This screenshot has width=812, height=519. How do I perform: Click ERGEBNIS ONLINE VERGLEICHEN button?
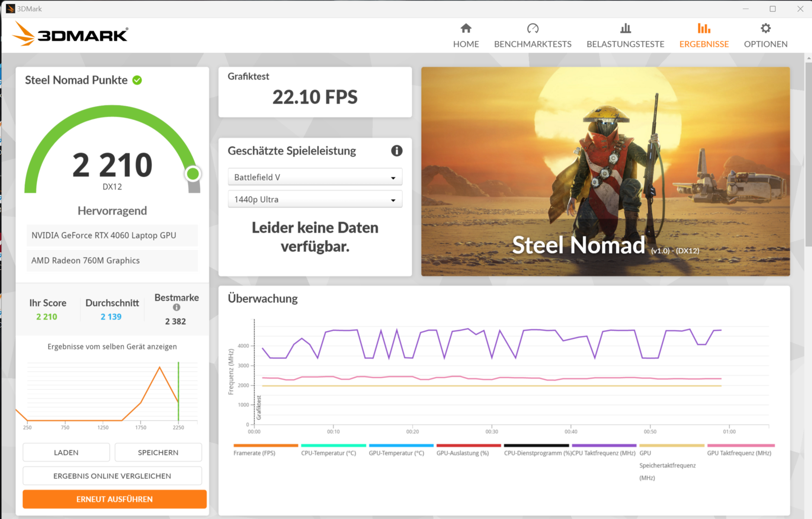(112, 476)
